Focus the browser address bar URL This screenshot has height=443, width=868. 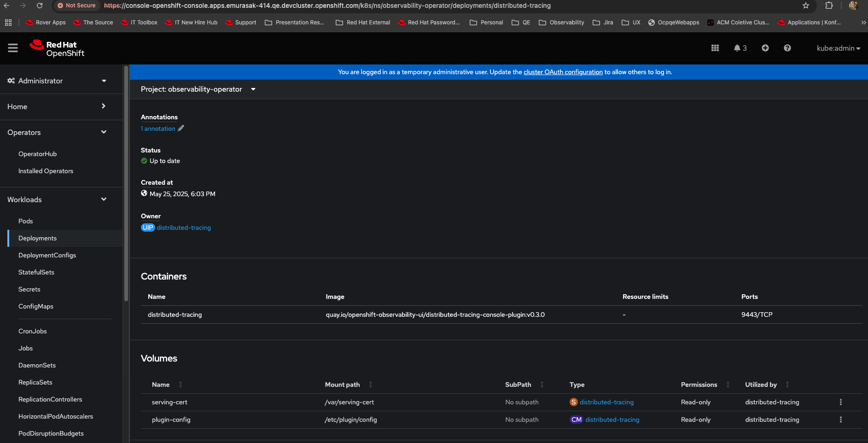click(327, 6)
